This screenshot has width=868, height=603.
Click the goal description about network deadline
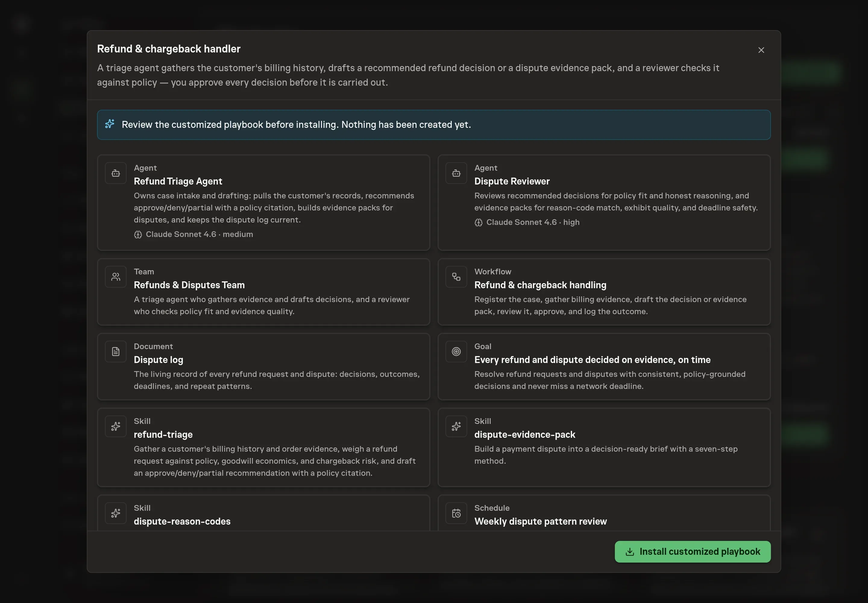(x=610, y=380)
